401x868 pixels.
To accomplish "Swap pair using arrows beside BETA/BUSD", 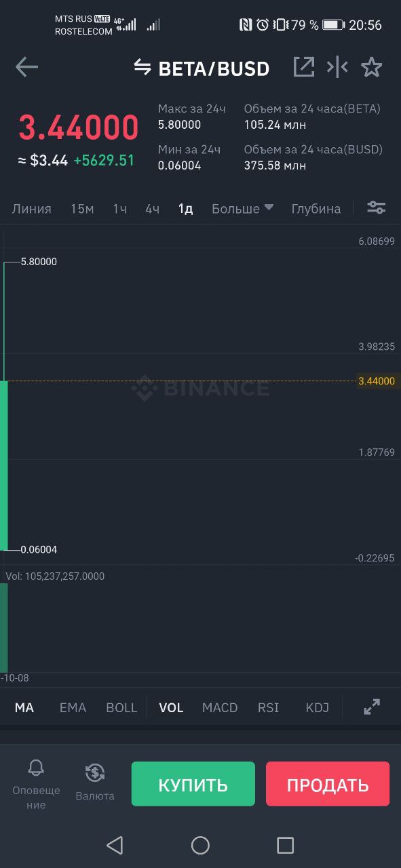I will (142, 67).
